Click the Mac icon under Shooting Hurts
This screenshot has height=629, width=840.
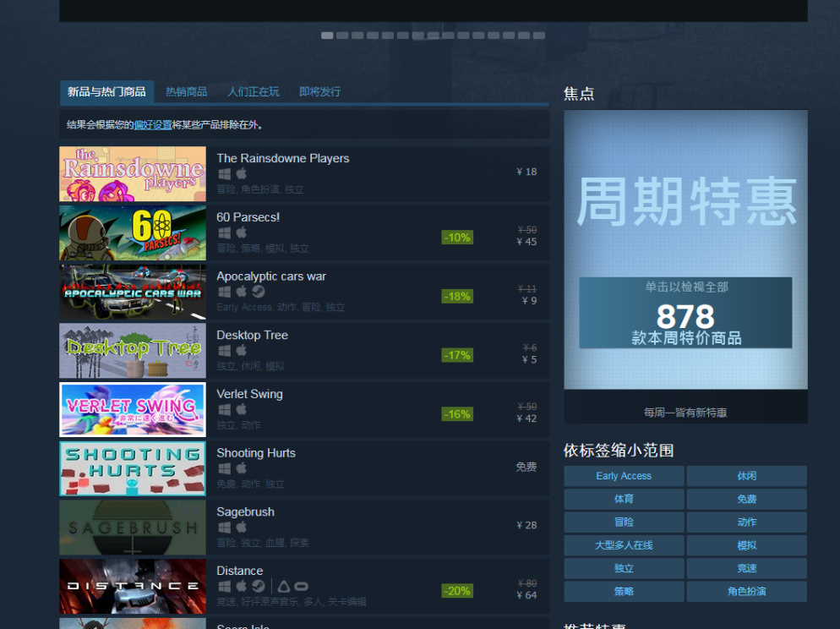[242, 468]
